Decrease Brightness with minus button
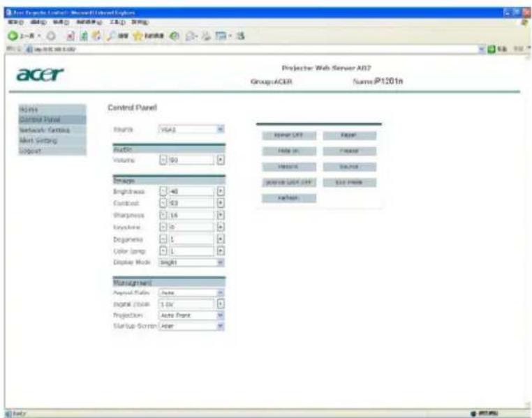This screenshot has width=532, height=418. 163,191
